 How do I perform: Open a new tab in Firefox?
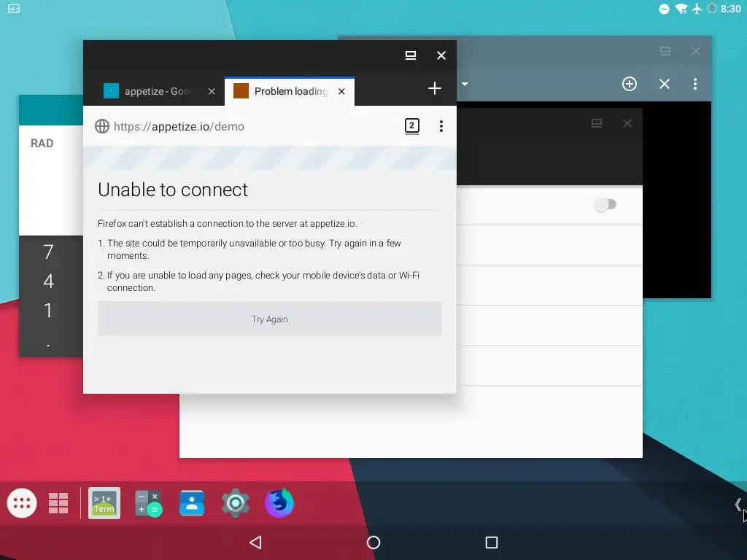click(435, 88)
